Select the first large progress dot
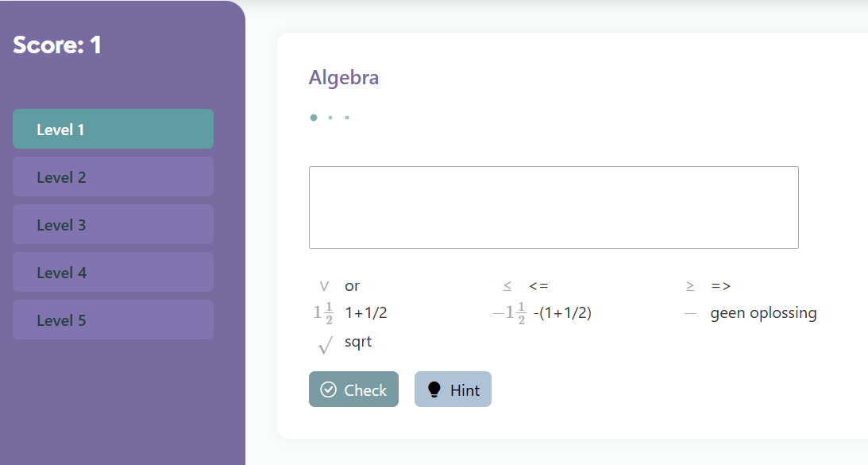The height and width of the screenshot is (465, 868). coord(314,118)
